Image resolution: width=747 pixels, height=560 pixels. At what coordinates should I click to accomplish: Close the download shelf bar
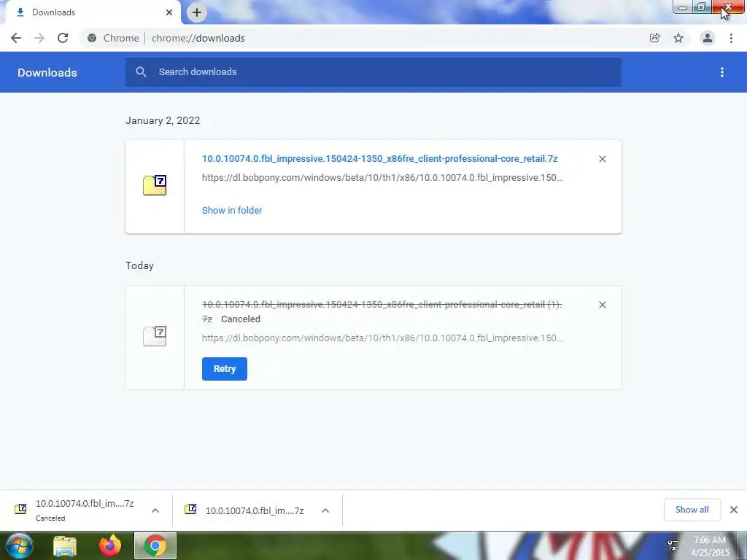point(734,510)
